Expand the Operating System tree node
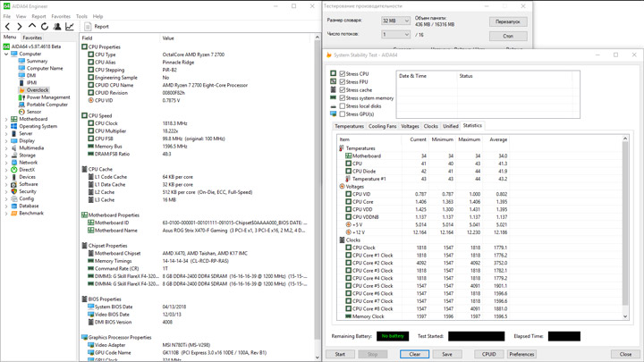 coord(6,126)
